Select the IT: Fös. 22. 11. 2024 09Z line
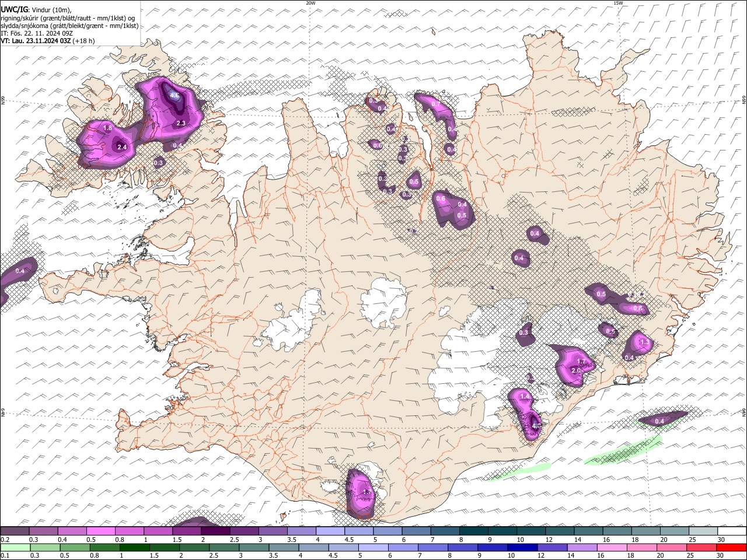The width and height of the screenshot is (747, 560). [x=37, y=33]
